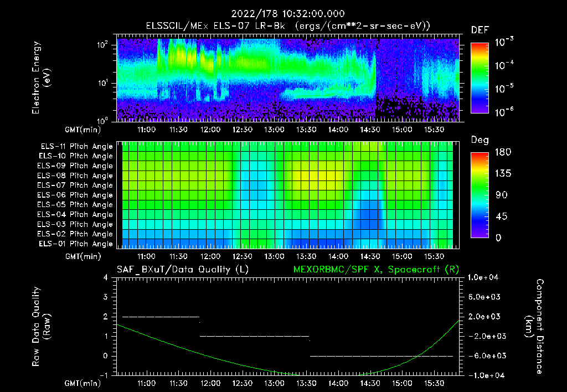Click the 10^-4 DEF colorbar value
This screenshot has width=567, height=392.
pyautogui.click(x=504, y=65)
